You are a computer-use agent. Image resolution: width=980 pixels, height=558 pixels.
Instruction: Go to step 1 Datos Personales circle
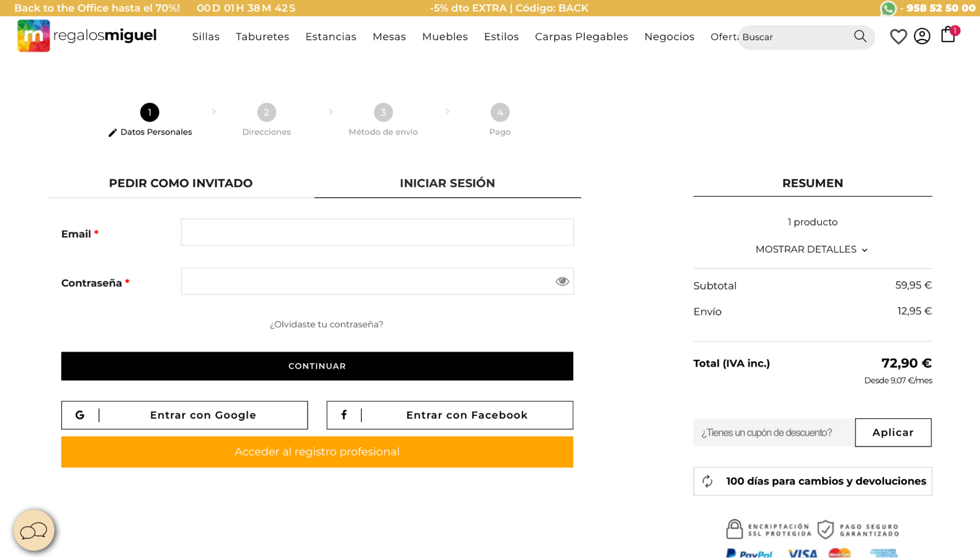[x=150, y=112]
